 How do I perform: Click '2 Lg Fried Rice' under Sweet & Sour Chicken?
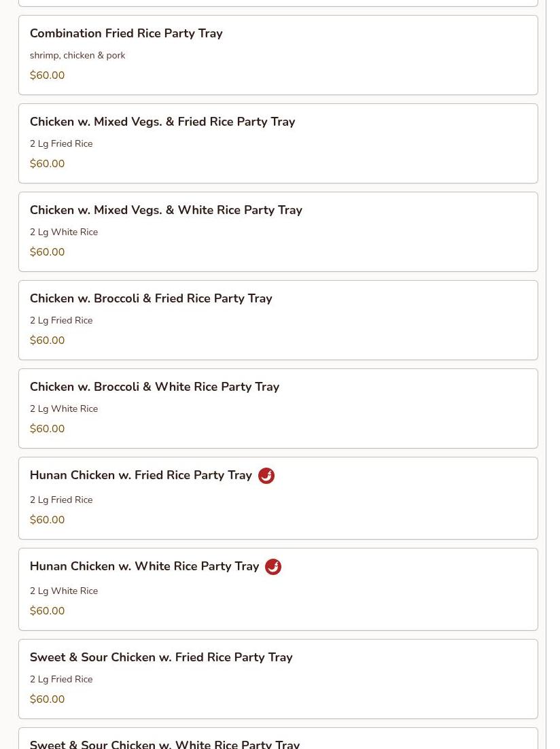tap(61, 679)
